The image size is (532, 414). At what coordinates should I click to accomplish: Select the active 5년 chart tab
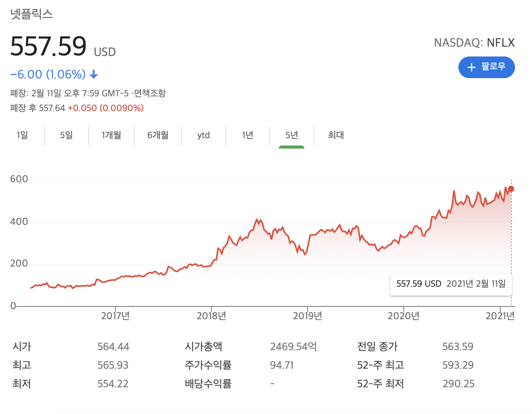292,135
